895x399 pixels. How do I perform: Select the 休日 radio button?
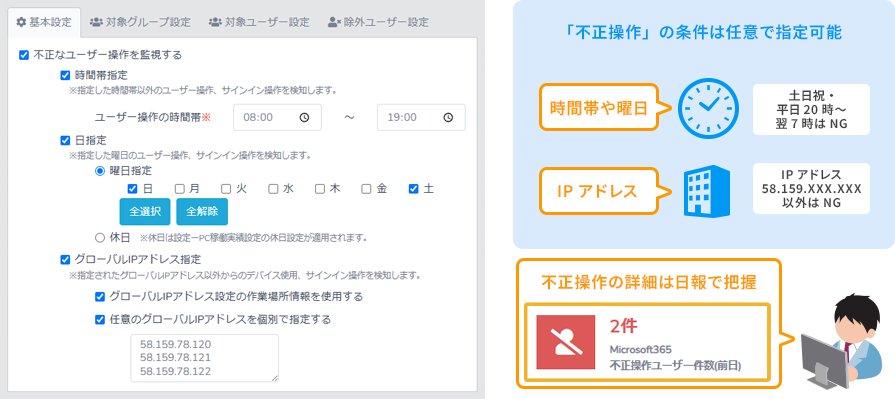tap(100, 237)
